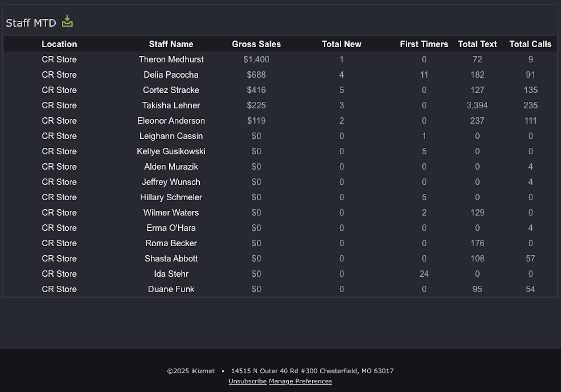
Task: Open the Manage Preferences link
Action: [x=300, y=381]
